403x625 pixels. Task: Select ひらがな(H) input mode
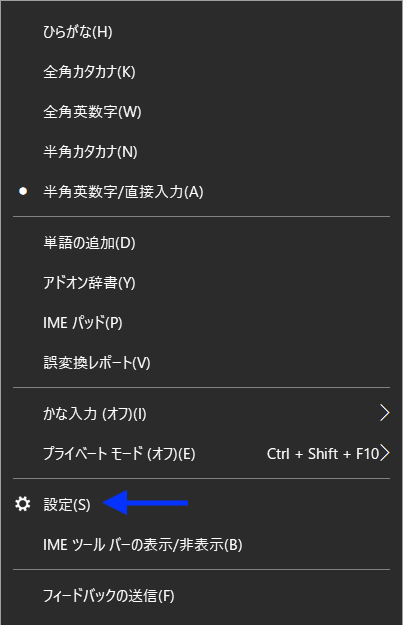[x=201, y=32]
